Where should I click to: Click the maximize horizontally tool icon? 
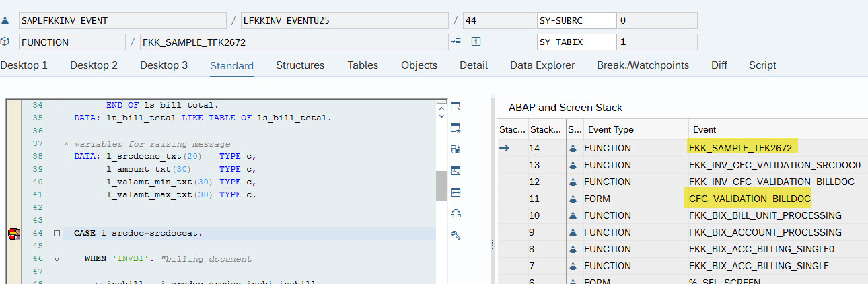click(456, 192)
